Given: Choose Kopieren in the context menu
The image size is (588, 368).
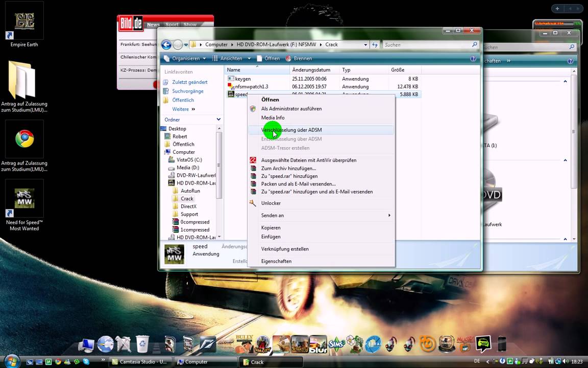Looking at the screenshot, I should click(321, 228).
